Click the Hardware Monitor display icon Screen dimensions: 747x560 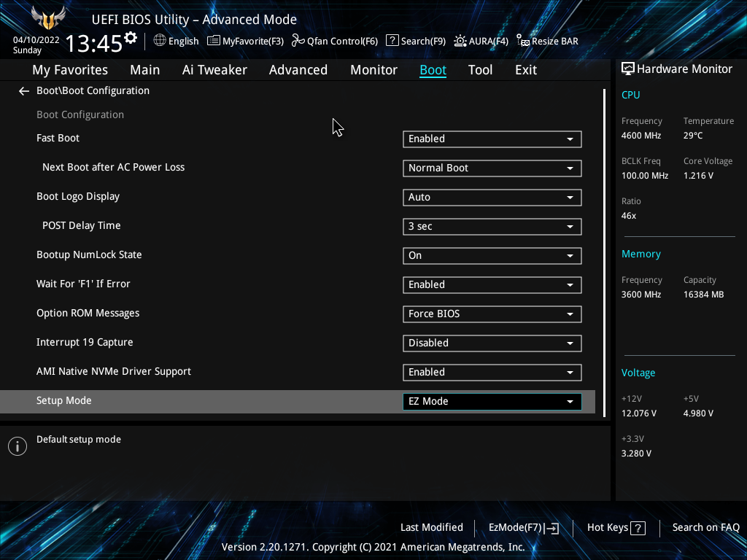click(628, 69)
